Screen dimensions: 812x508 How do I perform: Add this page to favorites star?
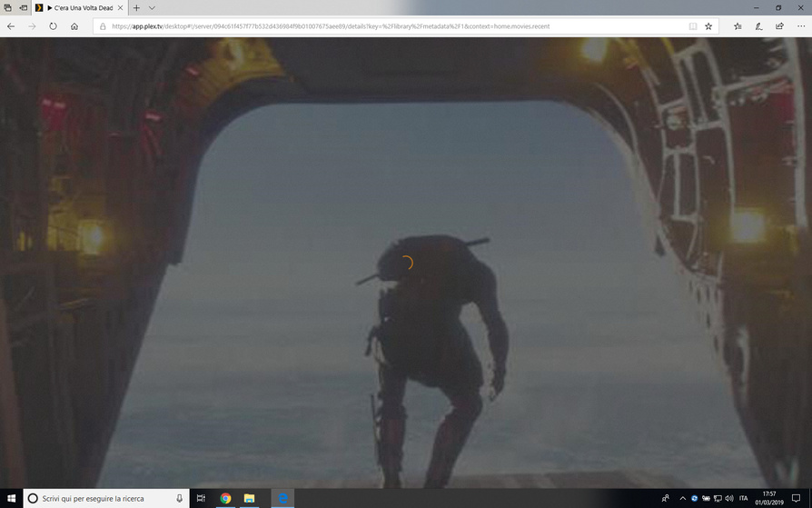708,26
